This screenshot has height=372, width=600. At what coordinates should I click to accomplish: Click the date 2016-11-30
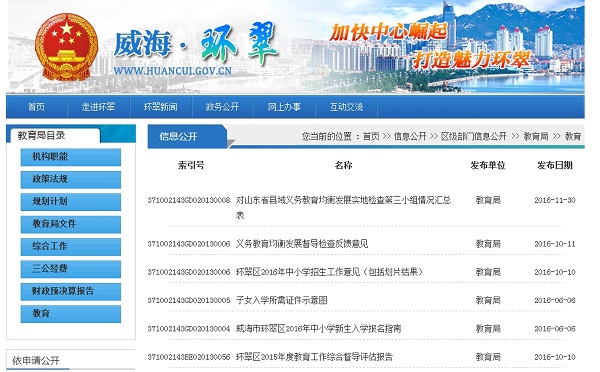tap(555, 200)
